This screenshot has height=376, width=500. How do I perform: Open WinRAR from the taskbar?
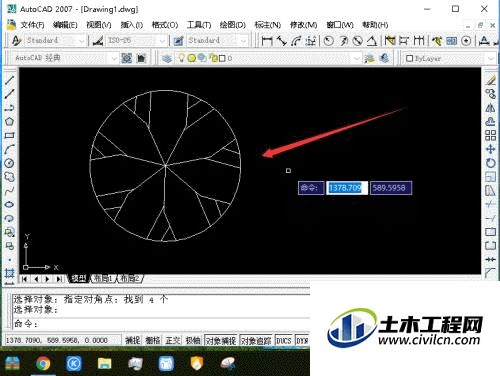tap(12, 363)
